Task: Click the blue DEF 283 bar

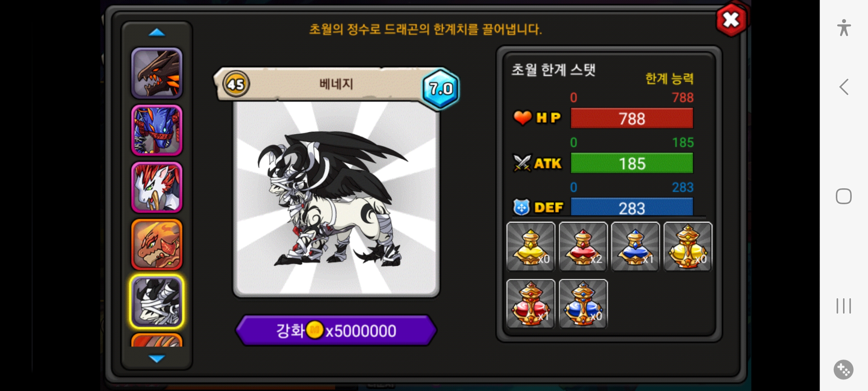Action: (x=632, y=207)
